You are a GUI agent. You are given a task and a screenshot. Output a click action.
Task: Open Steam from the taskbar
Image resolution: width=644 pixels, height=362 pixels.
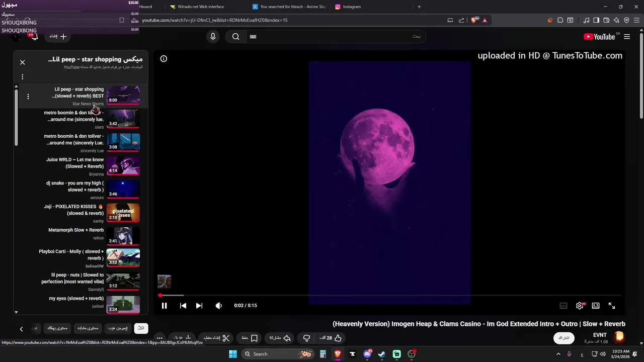click(x=382, y=354)
